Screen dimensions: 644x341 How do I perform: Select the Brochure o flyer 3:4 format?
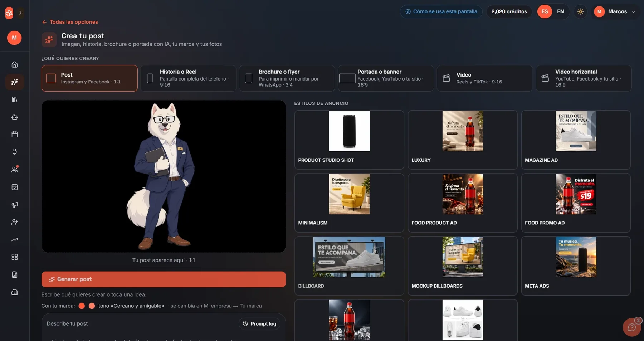tap(287, 78)
